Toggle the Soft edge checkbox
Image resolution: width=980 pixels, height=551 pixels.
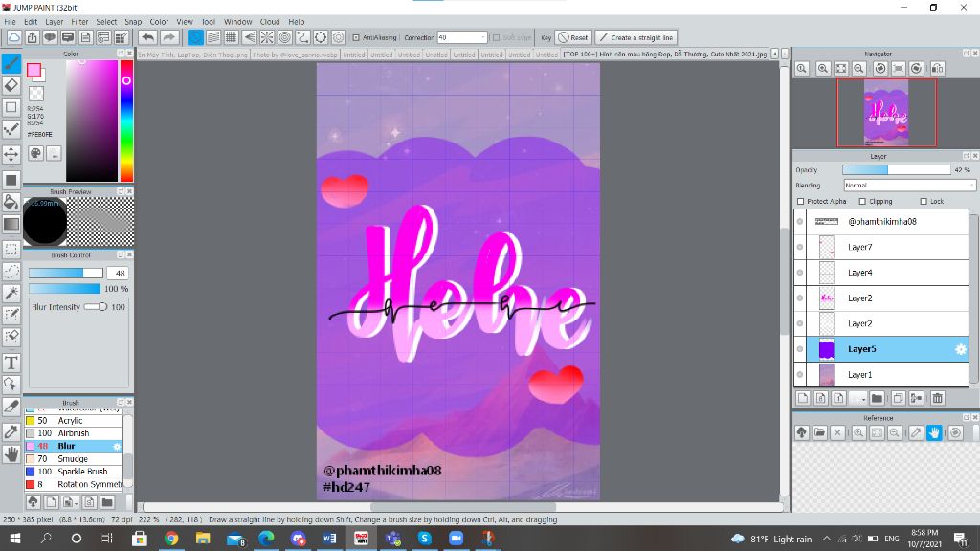pyautogui.click(x=497, y=37)
